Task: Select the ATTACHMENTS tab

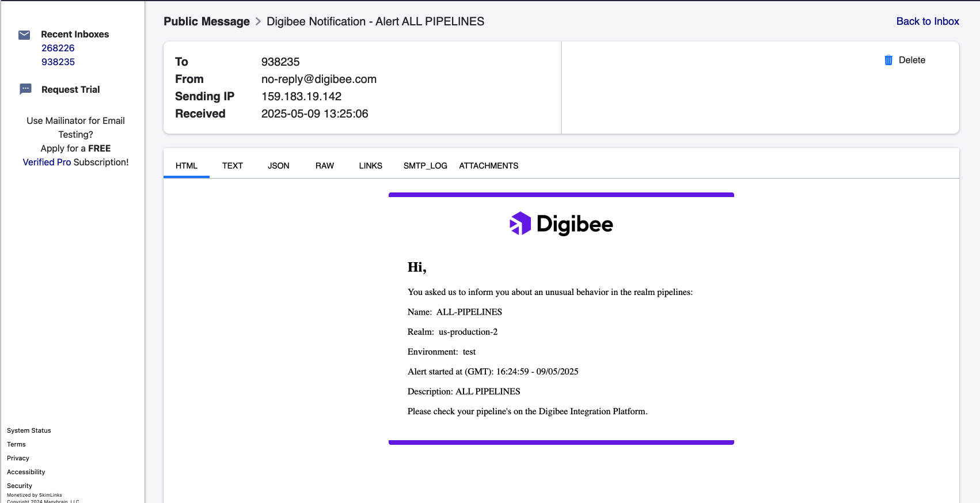Action: click(x=488, y=166)
